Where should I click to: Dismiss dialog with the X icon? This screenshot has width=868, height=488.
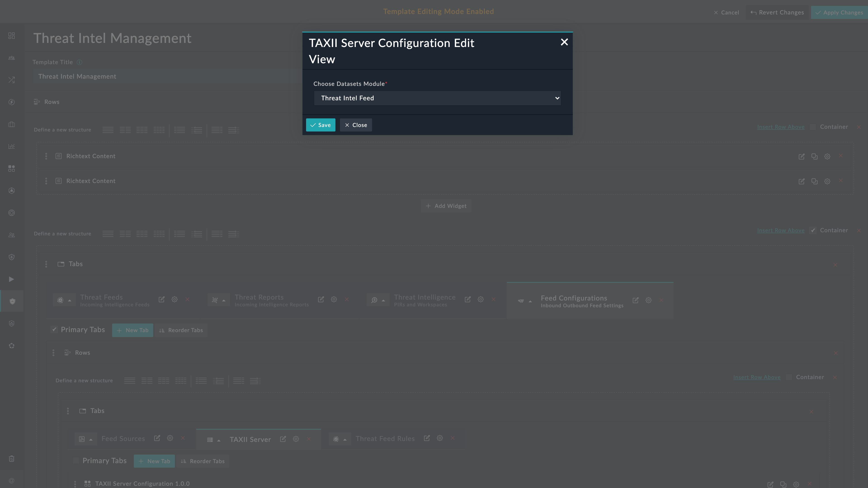564,42
